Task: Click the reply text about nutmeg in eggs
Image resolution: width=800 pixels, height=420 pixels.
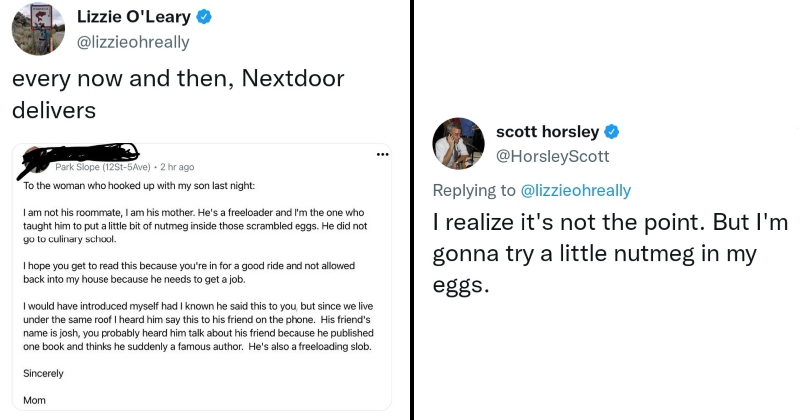Action: (x=610, y=254)
